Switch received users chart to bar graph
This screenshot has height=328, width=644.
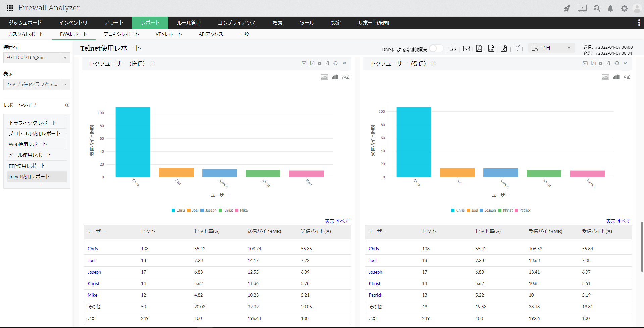pos(616,77)
